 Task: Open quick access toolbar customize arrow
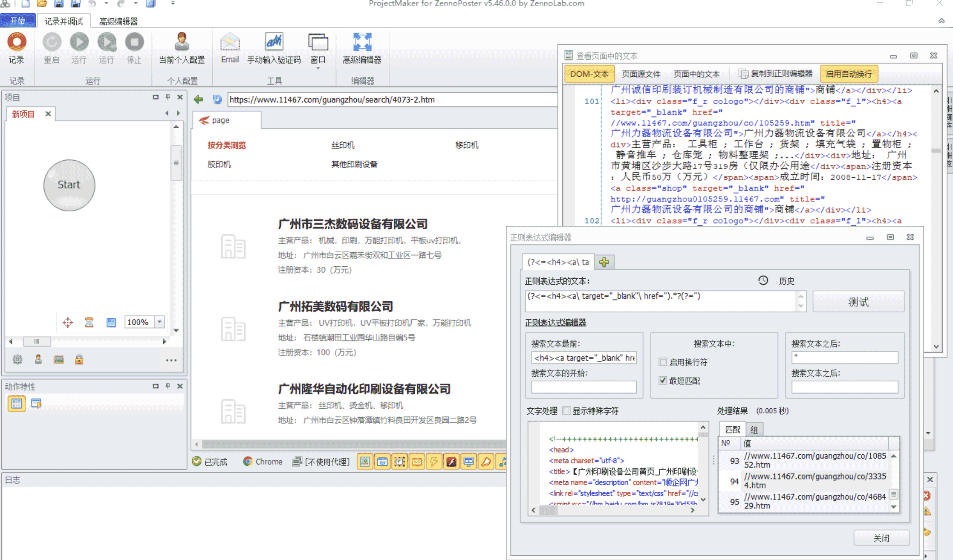tap(173, 3)
